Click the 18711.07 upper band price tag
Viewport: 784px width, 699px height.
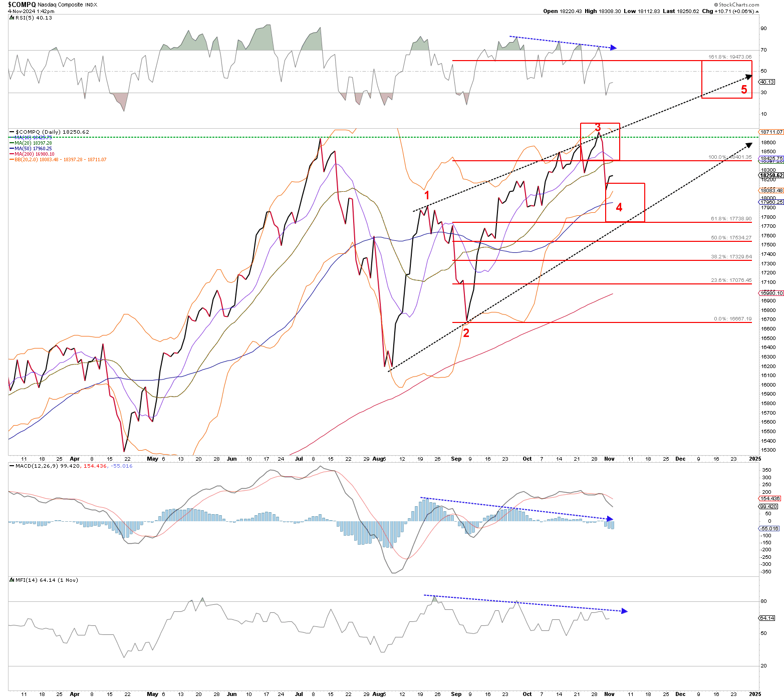[771, 132]
